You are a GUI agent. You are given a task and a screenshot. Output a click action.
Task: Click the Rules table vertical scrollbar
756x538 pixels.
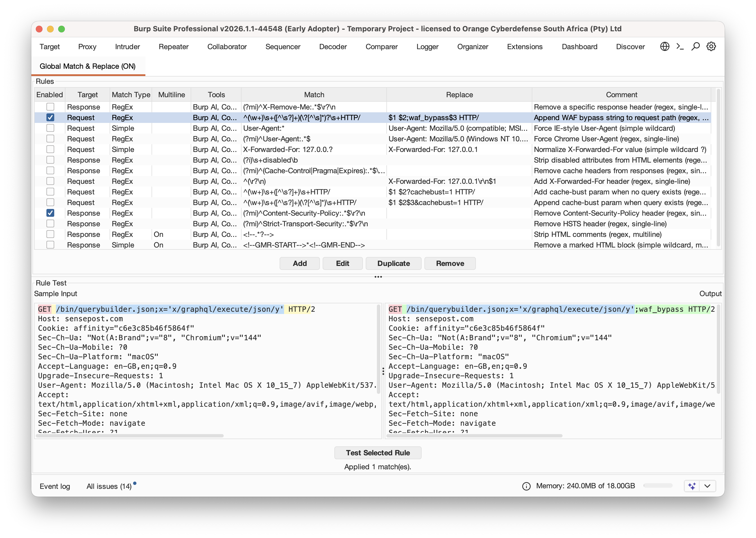(718, 167)
